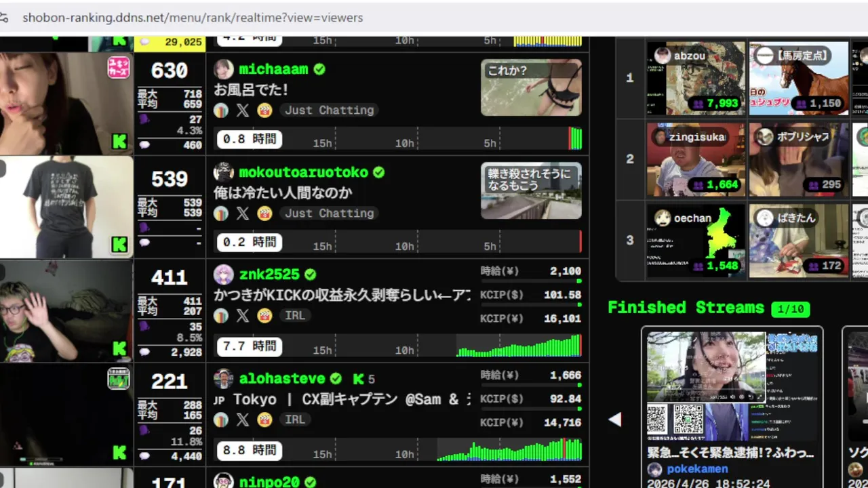Click the browser address bar URL
Screen dimensions: 868x488
coord(193,18)
